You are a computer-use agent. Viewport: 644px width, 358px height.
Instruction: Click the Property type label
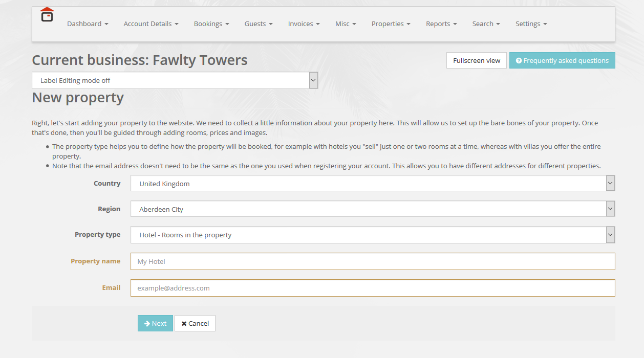pos(98,235)
